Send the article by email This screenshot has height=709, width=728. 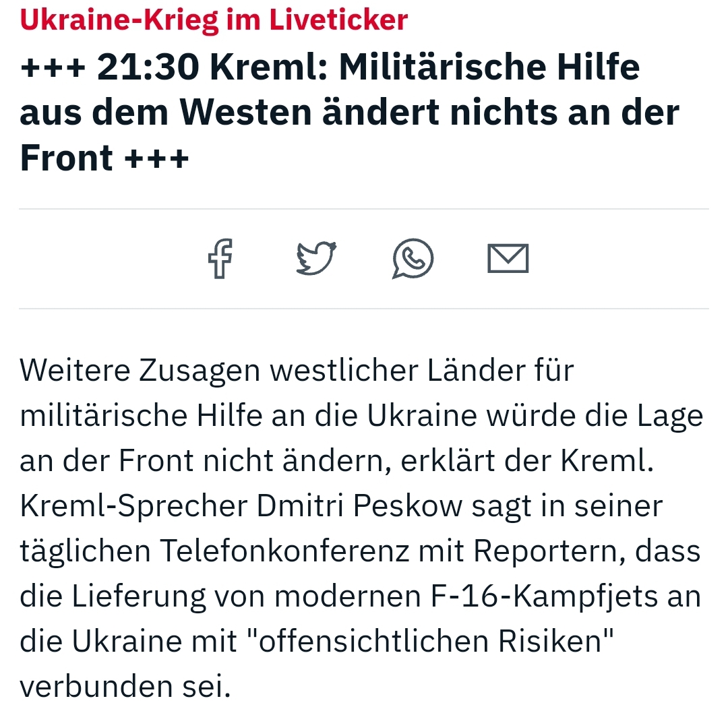pos(508,259)
